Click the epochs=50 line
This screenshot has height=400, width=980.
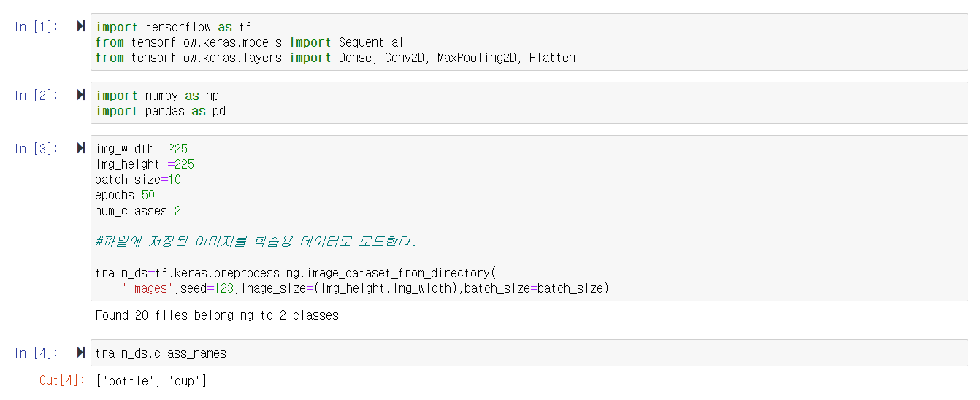[x=125, y=195]
